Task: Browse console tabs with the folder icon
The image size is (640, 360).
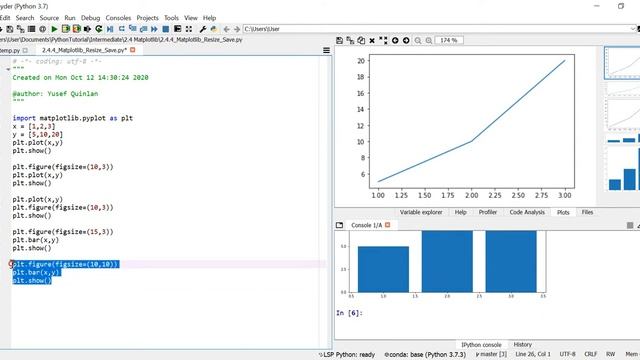Action: (x=339, y=225)
